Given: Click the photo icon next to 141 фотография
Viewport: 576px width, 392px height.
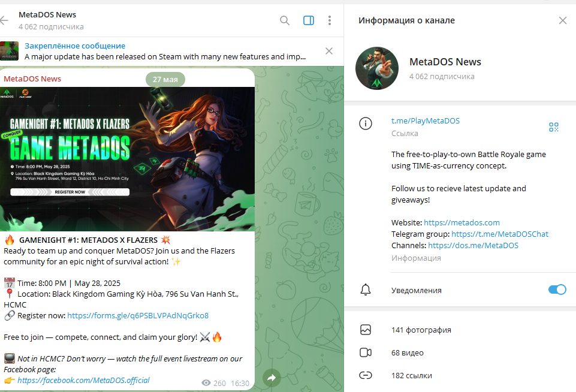Looking at the screenshot, I should [x=366, y=330].
